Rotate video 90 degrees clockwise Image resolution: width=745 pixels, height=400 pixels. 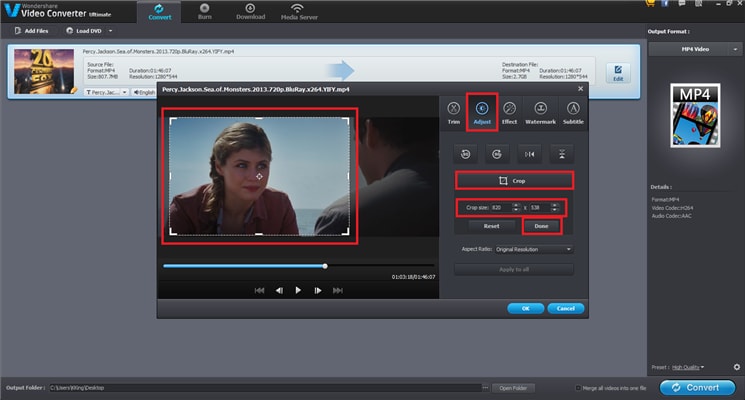point(497,154)
